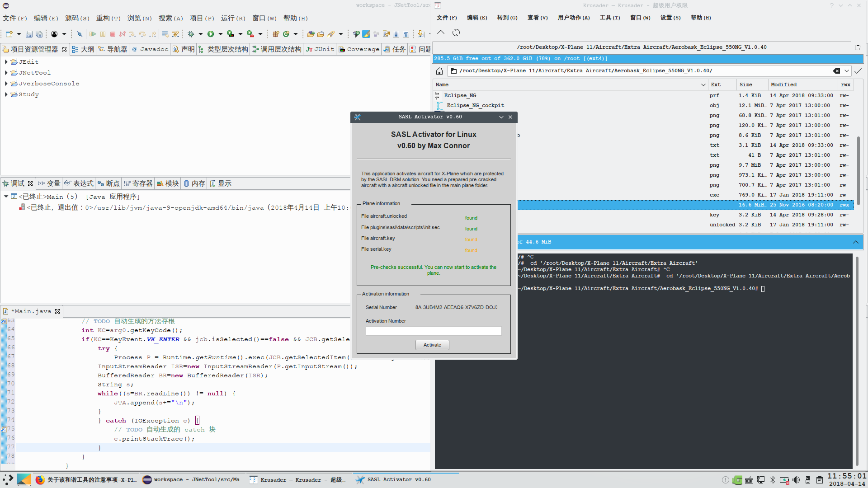Screen dimensions: 868x488
Task: Click the Search flashlight icon
Action: tap(331, 34)
